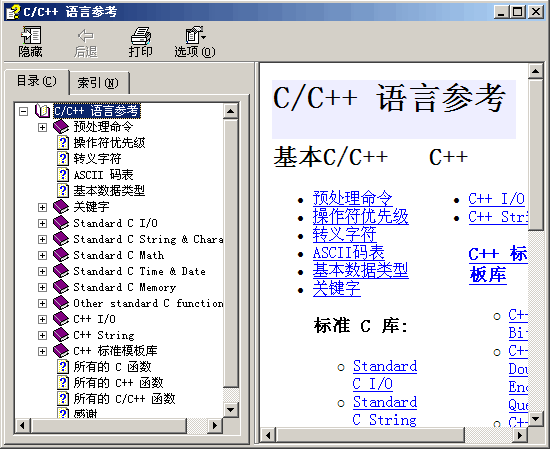
Task: Switch to the 目录 (Contents) tab
Action: coord(36,81)
